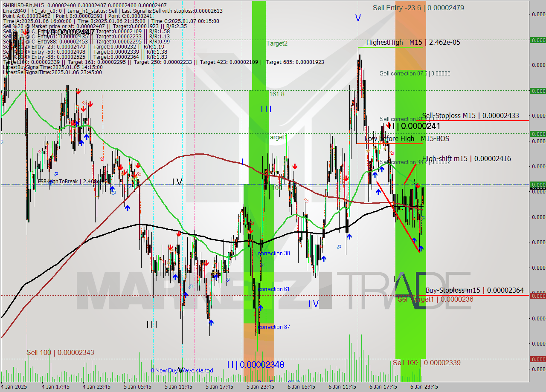546x392 pixels.
Task: Click the red down arrow beside '0.0000241'
Action: [x=389, y=125]
